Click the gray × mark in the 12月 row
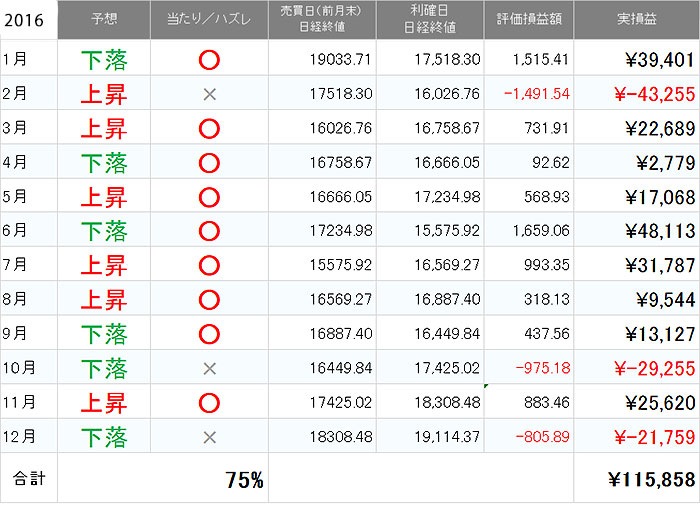Image resolution: width=700 pixels, height=510 pixels. [x=209, y=437]
